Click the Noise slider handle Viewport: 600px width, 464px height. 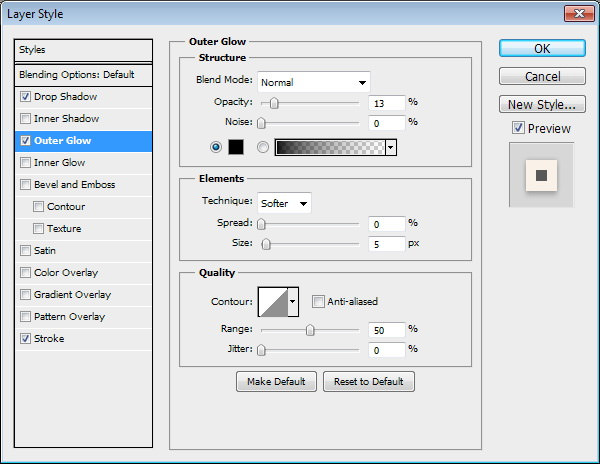point(261,123)
